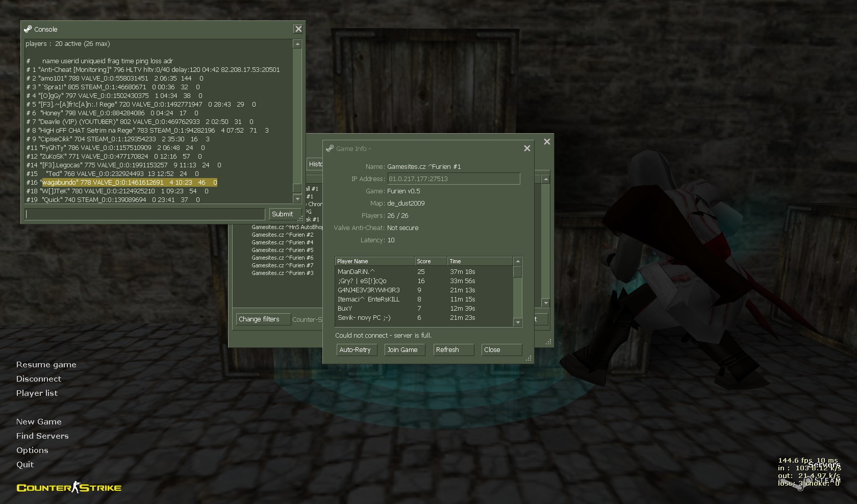This screenshot has width=857, height=504.
Task: Refresh the server game info
Action: click(453, 350)
